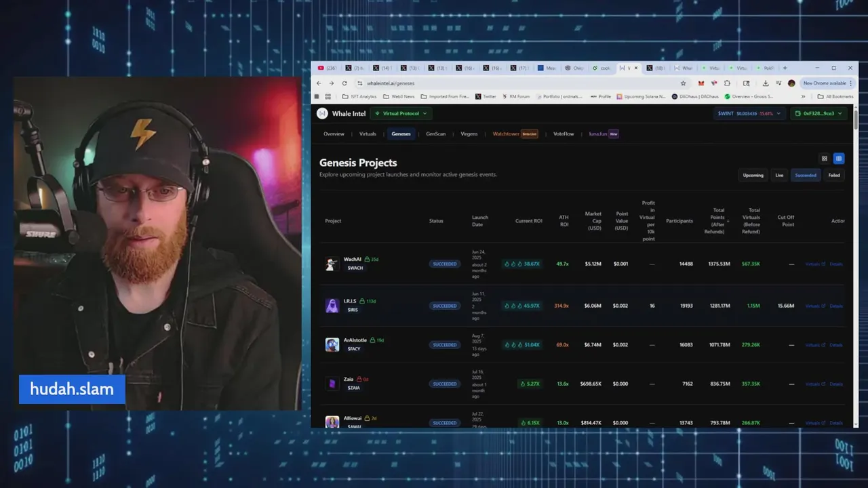Click WachAI's 38.67X current ROI badge
The image size is (868, 488).
point(521,264)
